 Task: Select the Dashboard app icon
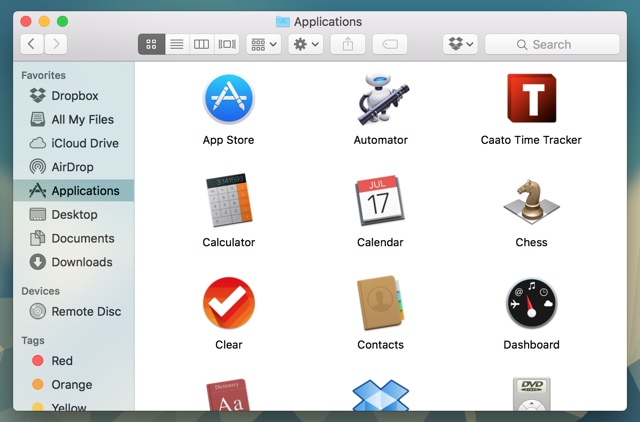coord(531,303)
